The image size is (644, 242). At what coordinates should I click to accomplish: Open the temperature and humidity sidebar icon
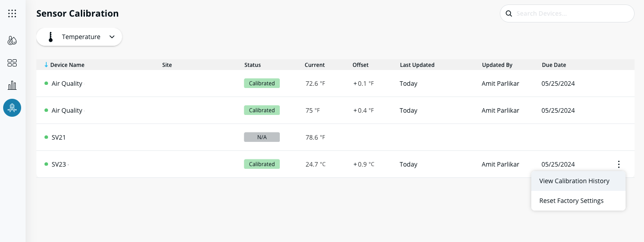(x=12, y=41)
